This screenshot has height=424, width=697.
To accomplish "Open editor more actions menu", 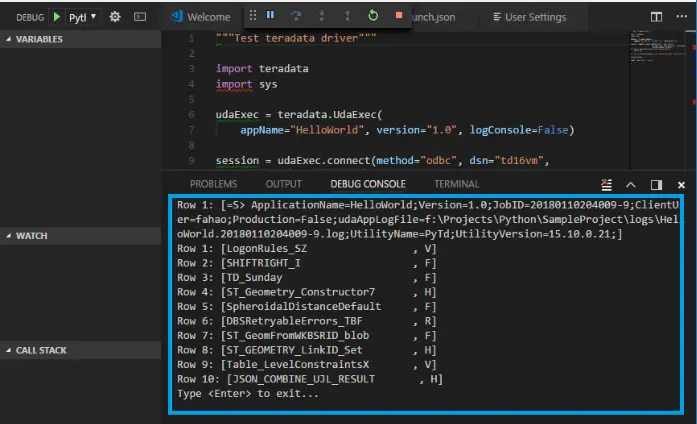I will (681, 16).
